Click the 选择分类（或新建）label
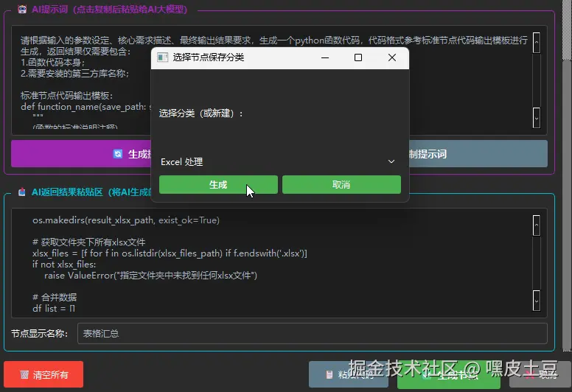This screenshot has width=572, height=392. [x=201, y=113]
